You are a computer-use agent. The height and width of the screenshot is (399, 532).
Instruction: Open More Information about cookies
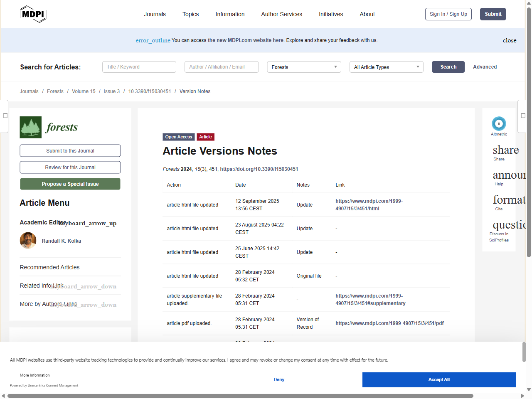35,375
